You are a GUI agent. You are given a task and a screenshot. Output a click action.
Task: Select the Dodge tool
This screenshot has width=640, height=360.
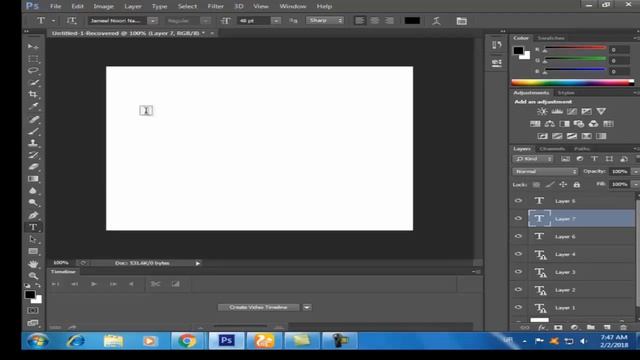pyautogui.click(x=33, y=202)
